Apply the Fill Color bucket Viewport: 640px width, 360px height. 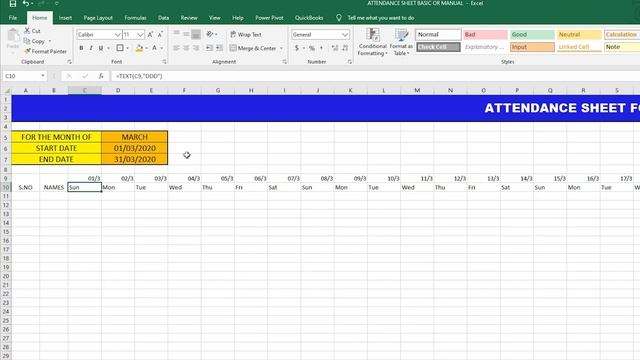point(139,48)
